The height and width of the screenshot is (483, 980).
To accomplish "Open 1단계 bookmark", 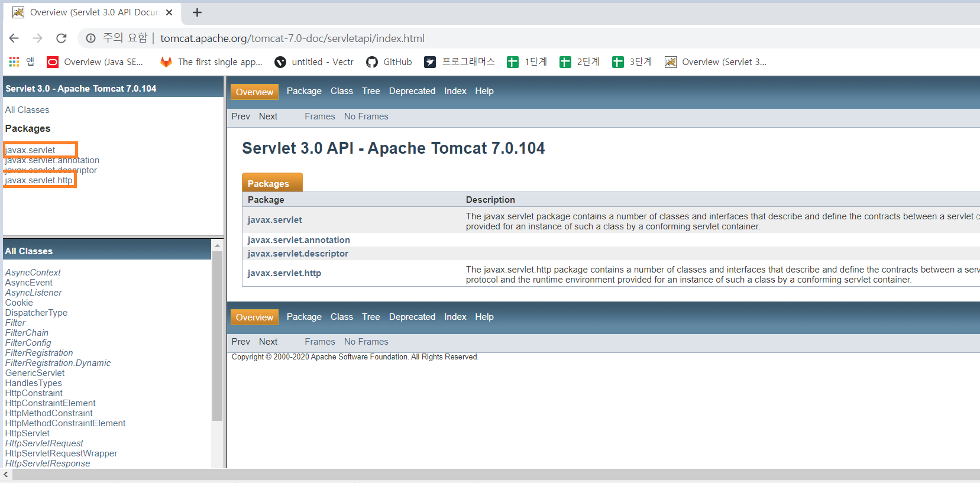I will click(x=527, y=62).
